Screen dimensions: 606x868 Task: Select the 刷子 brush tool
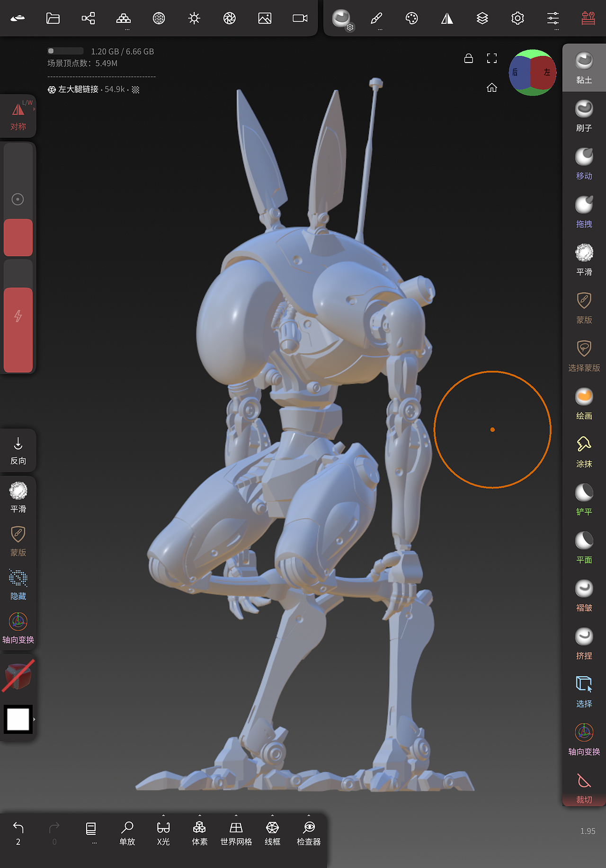(584, 116)
